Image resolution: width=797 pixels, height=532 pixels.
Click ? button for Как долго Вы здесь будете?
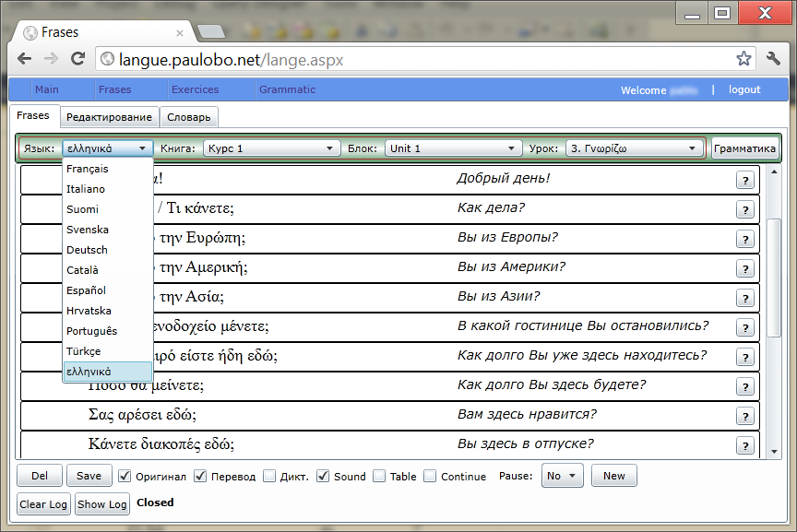[x=745, y=386]
